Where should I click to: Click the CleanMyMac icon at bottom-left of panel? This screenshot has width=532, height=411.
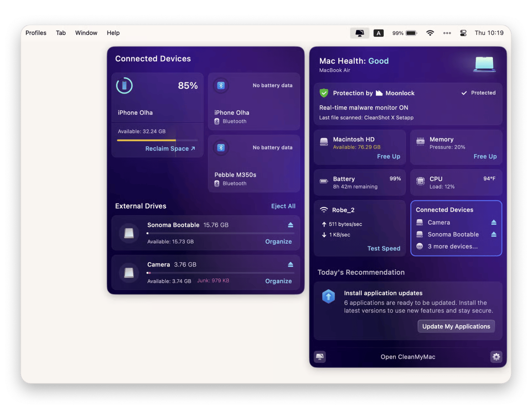pos(320,357)
